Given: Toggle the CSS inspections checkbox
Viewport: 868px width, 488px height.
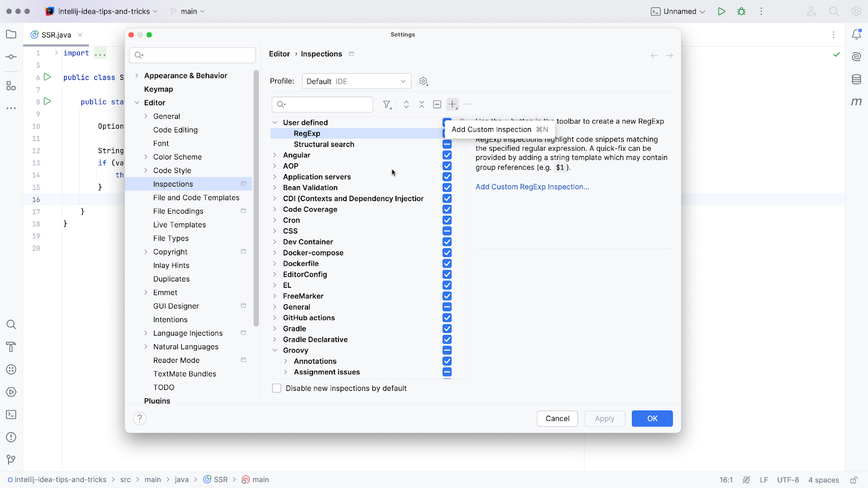Looking at the screenshot, I should point(447,231).
